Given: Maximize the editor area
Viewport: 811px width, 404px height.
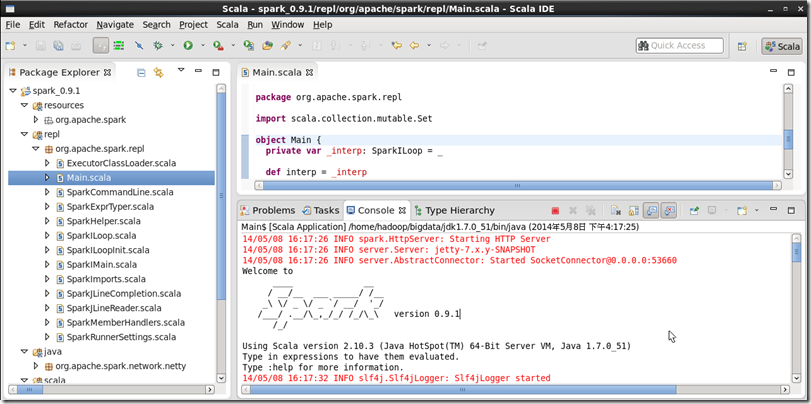Looking at the screenshot, I should [x=791, y=72].
